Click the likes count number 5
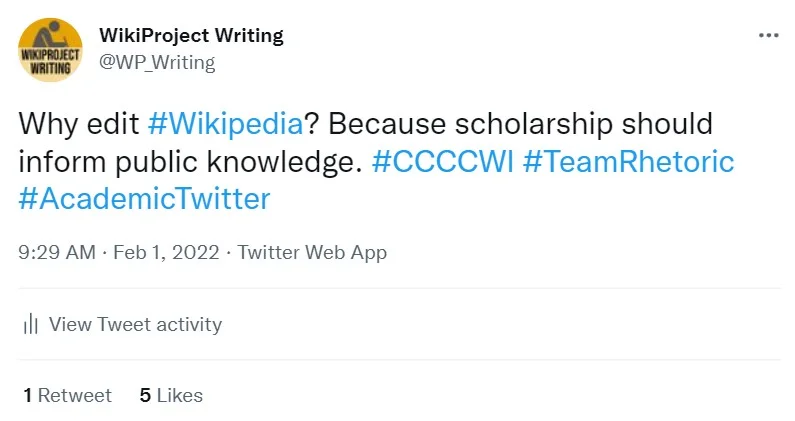 point(145,395)
